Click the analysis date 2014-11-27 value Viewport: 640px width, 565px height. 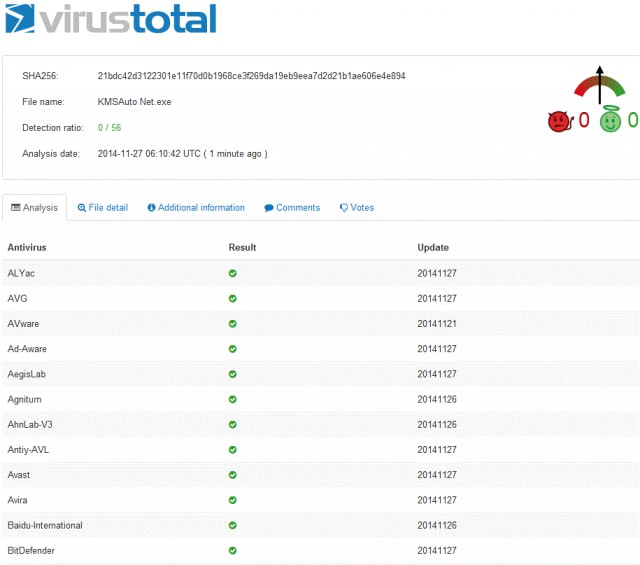coord(182,154)
